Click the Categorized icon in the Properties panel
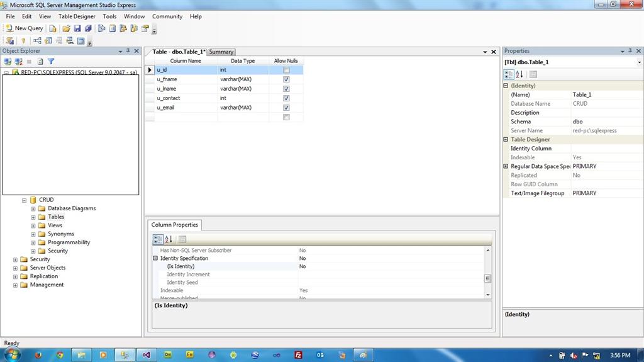Screen dimensions: 644x362 (508, 74)
